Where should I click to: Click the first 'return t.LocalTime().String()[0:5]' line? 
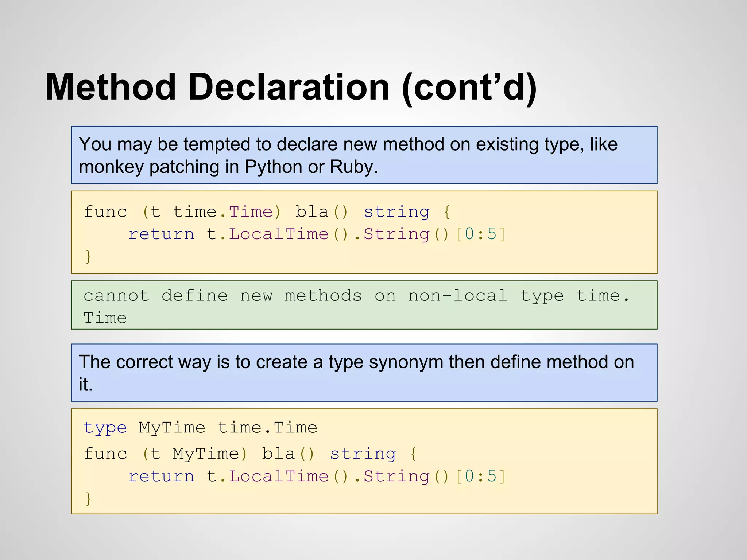[x=317, y=234]
